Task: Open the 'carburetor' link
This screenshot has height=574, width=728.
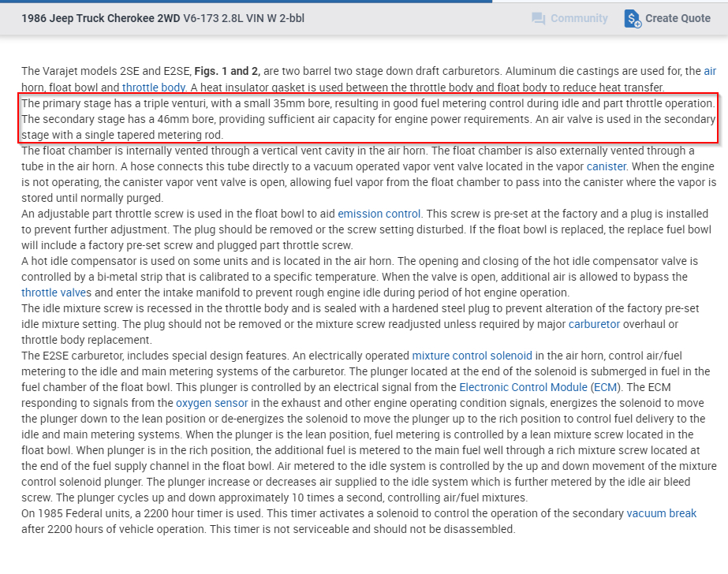Action: point(594,324)
